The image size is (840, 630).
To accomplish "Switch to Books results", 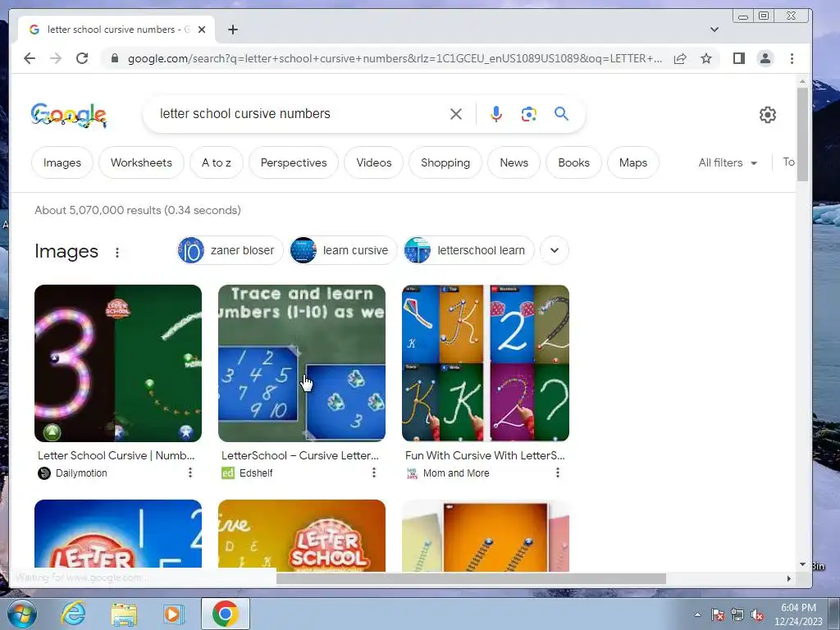I will coord(573,163).
